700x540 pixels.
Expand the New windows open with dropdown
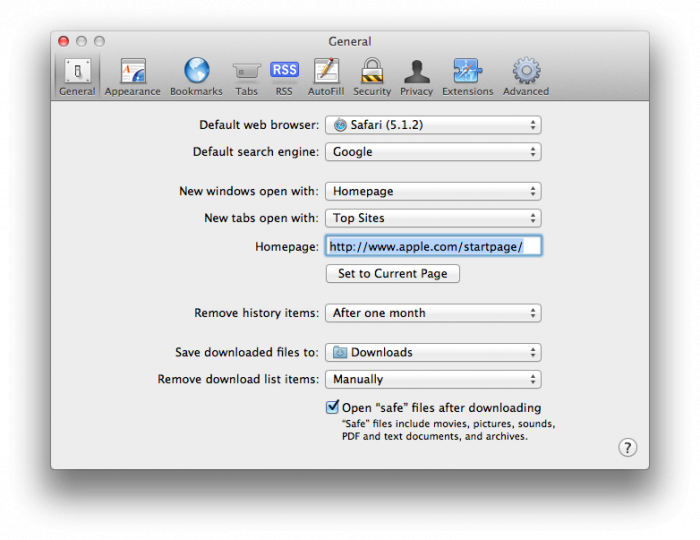click(433, 191)
